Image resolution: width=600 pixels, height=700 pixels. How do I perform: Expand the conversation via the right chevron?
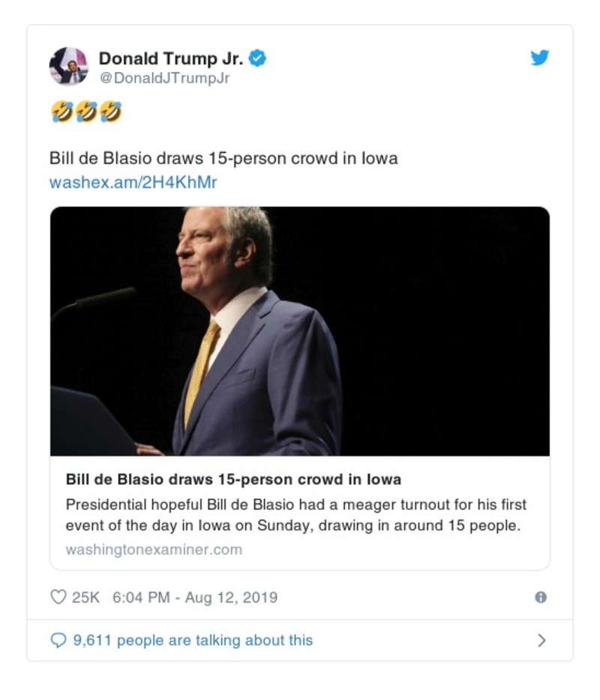pyautogui.click(x=542, y=639)
